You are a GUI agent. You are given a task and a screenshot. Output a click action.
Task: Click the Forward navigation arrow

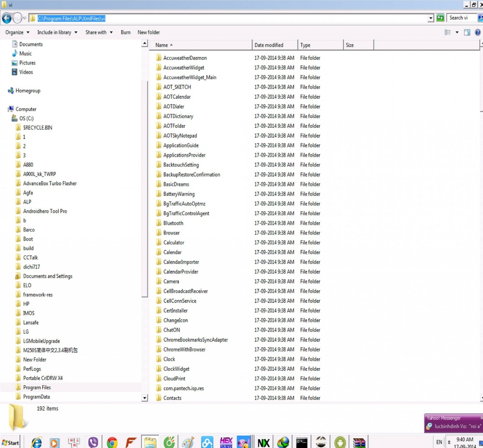(x=18, y=18)
